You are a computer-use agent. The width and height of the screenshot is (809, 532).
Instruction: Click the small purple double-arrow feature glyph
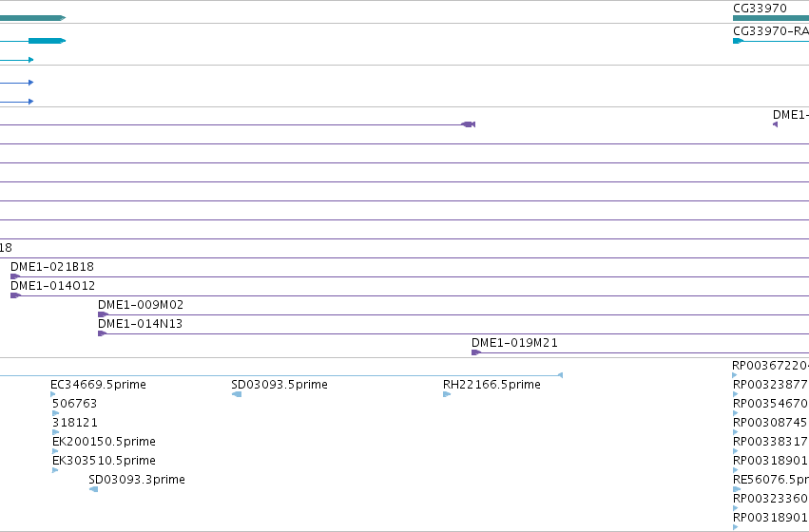point(468,124)
